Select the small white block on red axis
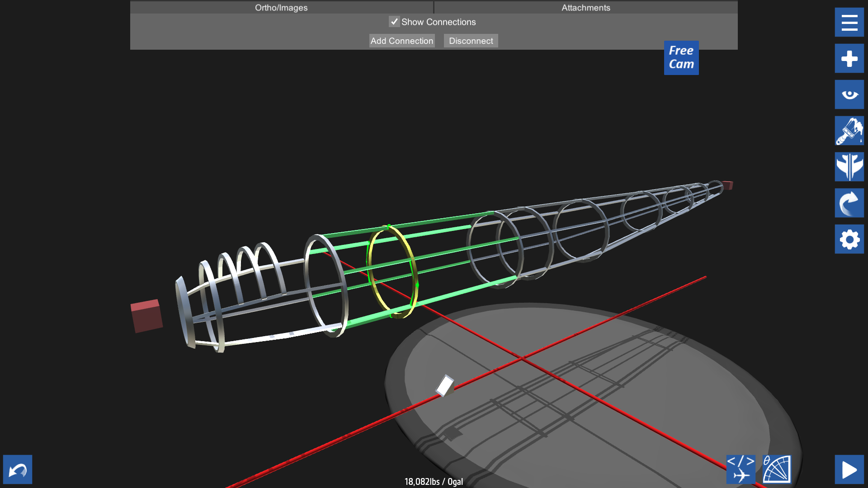This screenshot has height=488, width=868. point(444,386)
